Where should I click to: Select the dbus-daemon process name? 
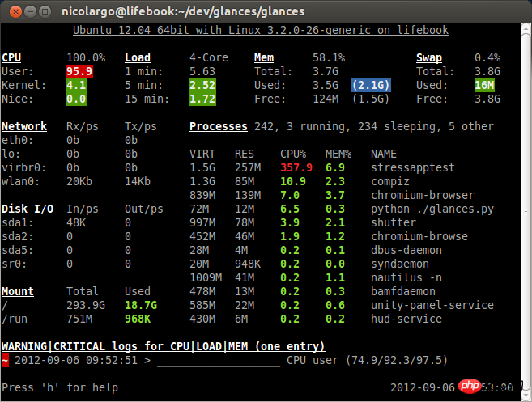click(x=406, y=250)
